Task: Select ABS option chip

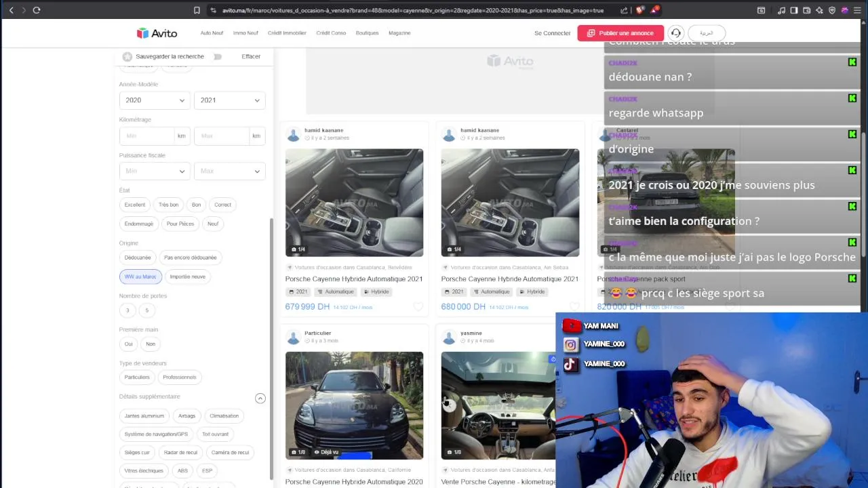Action: coord(182,471)
